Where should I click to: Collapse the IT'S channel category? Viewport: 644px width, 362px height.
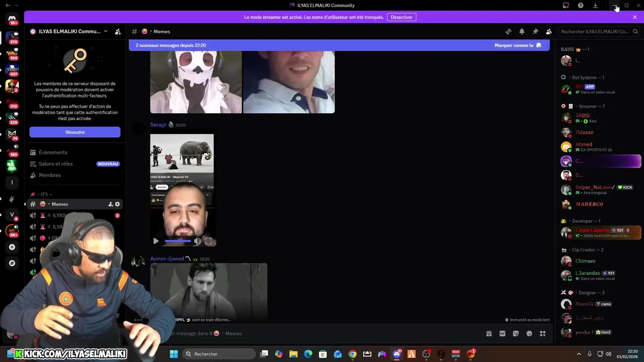coord(44,195)
